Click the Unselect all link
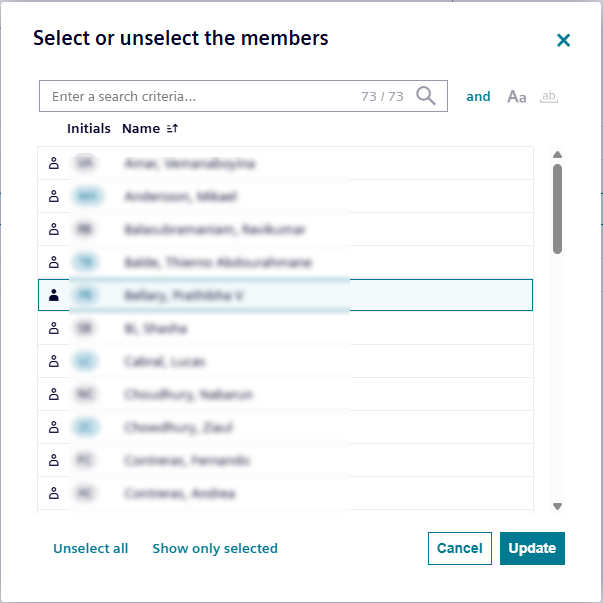 (91, 548)
